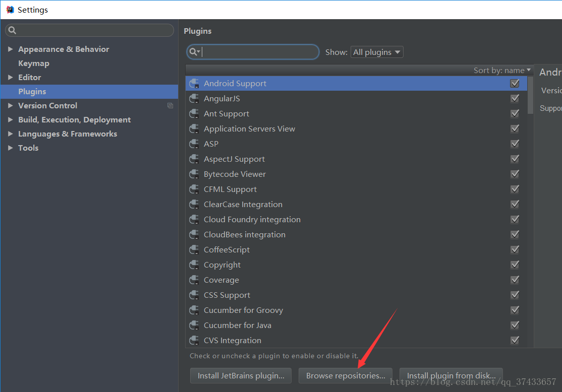This screenshot has height=392, width=562.
Task: Click the plugin search magnifier icon
Action: coord(194,52)
